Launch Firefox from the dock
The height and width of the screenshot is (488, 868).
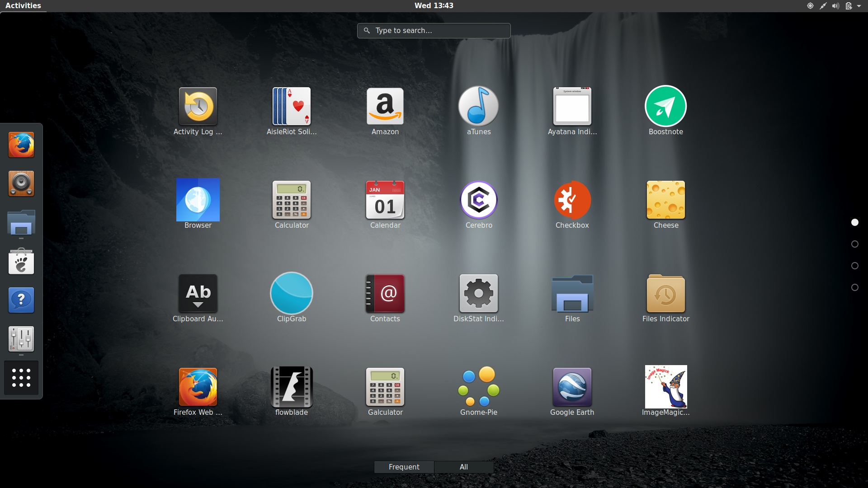(21, 145)
